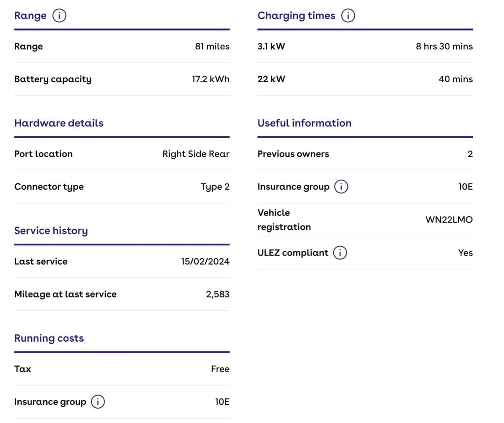504x423 pixels.
Task: Show Insurance group info under Running costs
Action: (98, 402)
